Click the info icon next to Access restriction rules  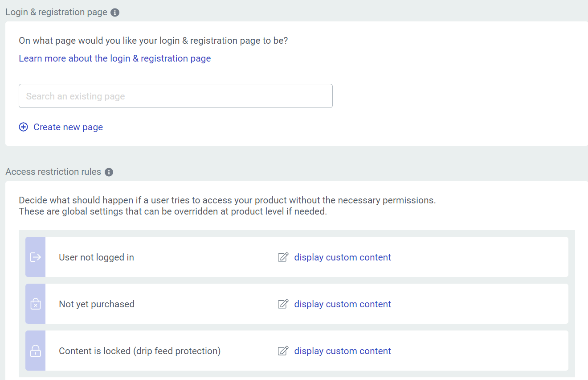point(109,172)
